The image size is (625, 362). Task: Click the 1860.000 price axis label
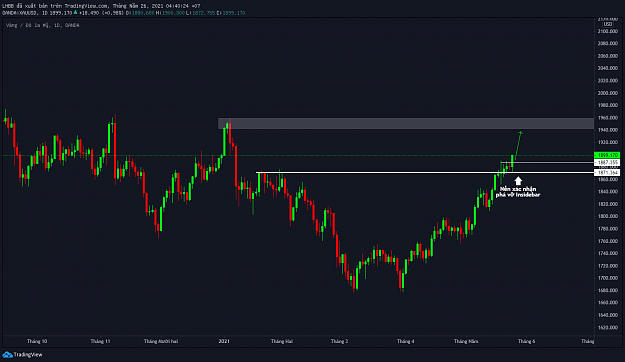coord(608,179)
